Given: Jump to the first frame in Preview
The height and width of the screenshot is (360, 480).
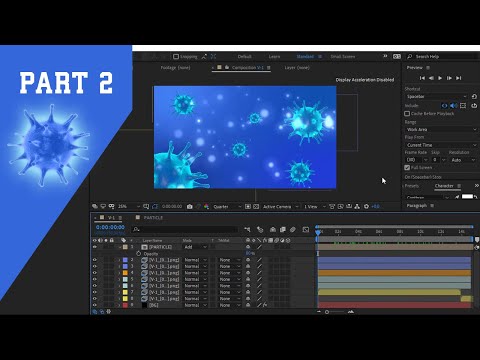Looking at the screenshot, I should point(422,78).
